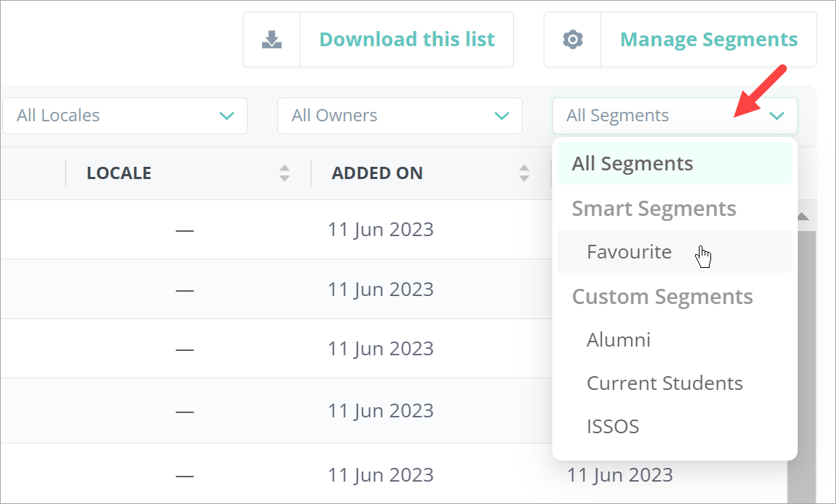The image size is (836, 504).
Task: Open the All Owners dropdown
Action: [x=399, y=116]
